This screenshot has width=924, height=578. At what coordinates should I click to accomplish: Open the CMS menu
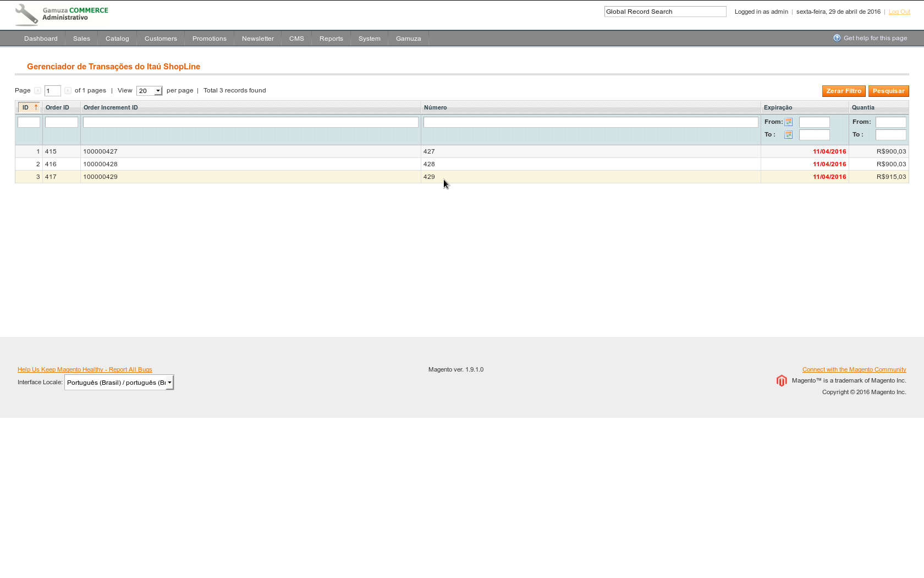tap(296, 39)
